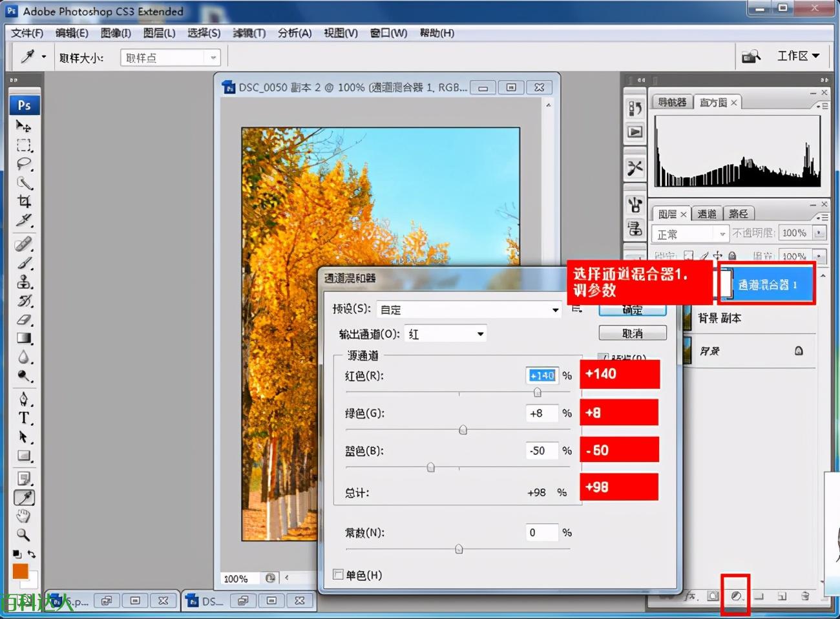Select the Lasso tool
The width and height of the screenshot is (840, 619).
coord(24,163)
